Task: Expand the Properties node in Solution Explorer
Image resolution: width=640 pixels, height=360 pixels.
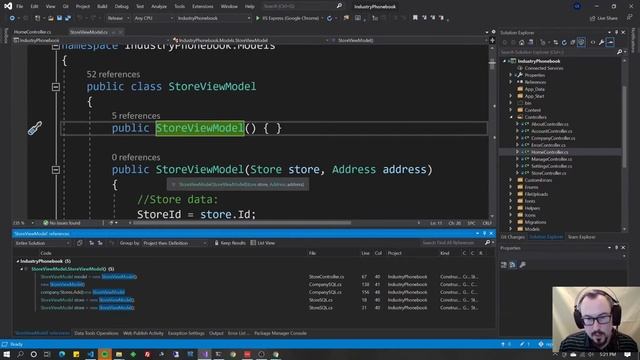Action: [x=511, y=75]
